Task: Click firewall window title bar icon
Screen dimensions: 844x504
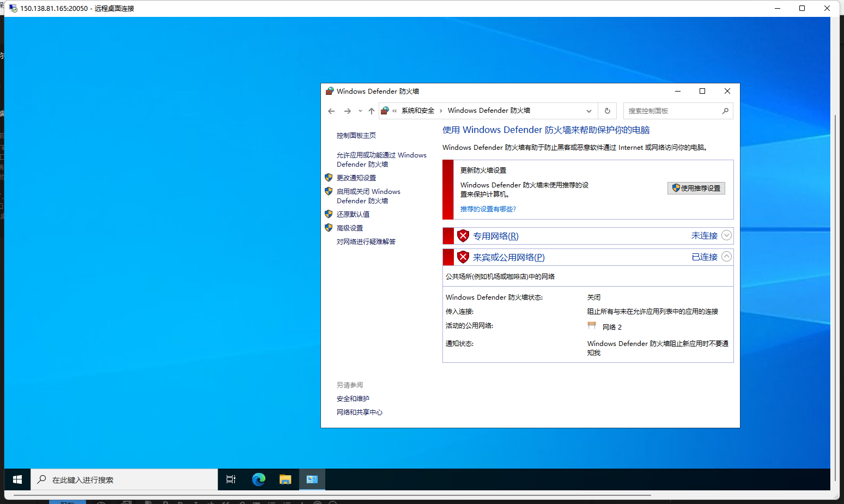Action: (330, 91)
